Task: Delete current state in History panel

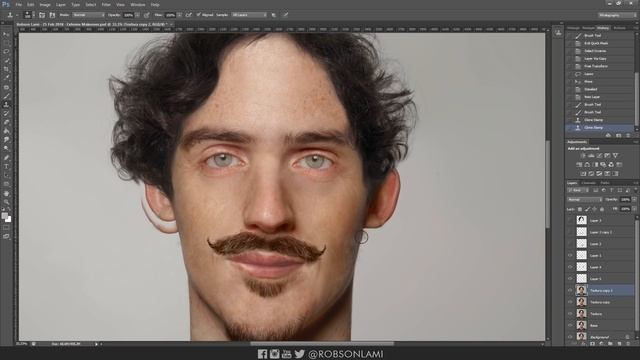Action: coord(629,135)
